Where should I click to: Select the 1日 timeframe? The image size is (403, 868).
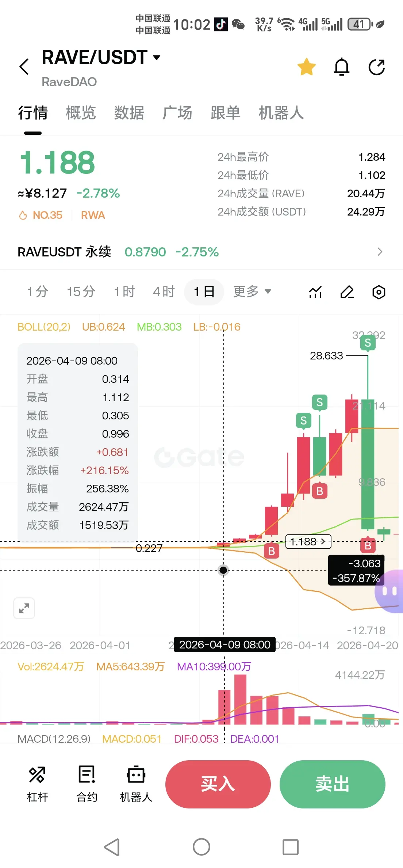point(204,292)
